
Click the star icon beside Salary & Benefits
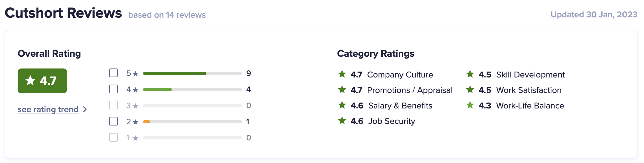click(342, 105)
